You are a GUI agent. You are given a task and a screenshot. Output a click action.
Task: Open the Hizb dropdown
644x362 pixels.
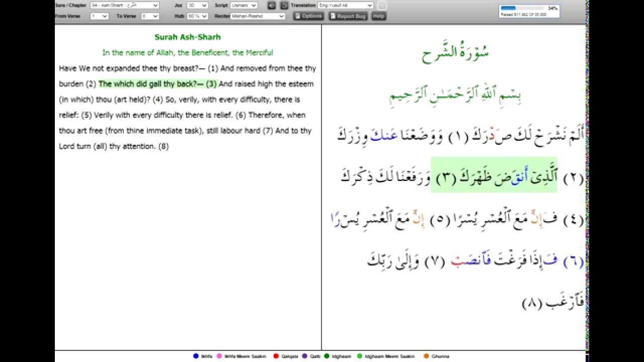(197, 16)
